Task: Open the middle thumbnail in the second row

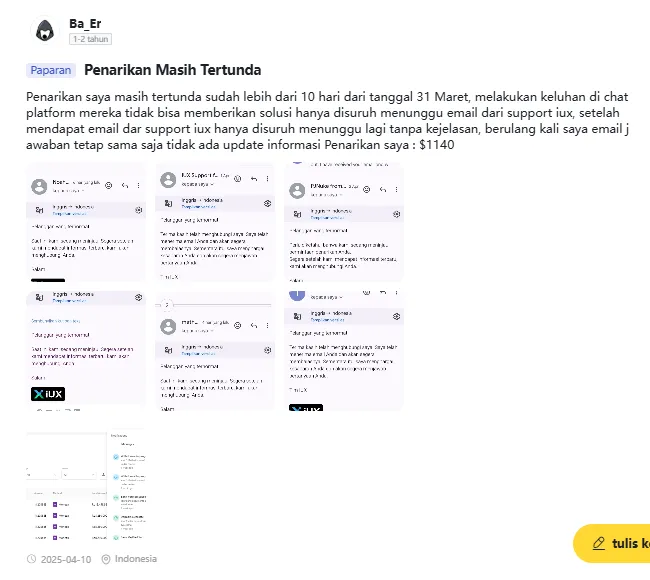Action: [215, 351]
